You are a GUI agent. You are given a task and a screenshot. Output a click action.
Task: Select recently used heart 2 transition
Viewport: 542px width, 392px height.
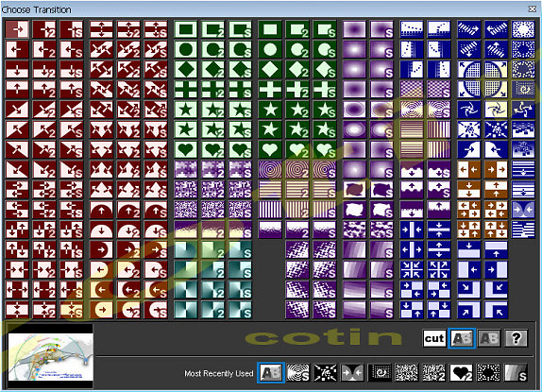tap(461, 373)
